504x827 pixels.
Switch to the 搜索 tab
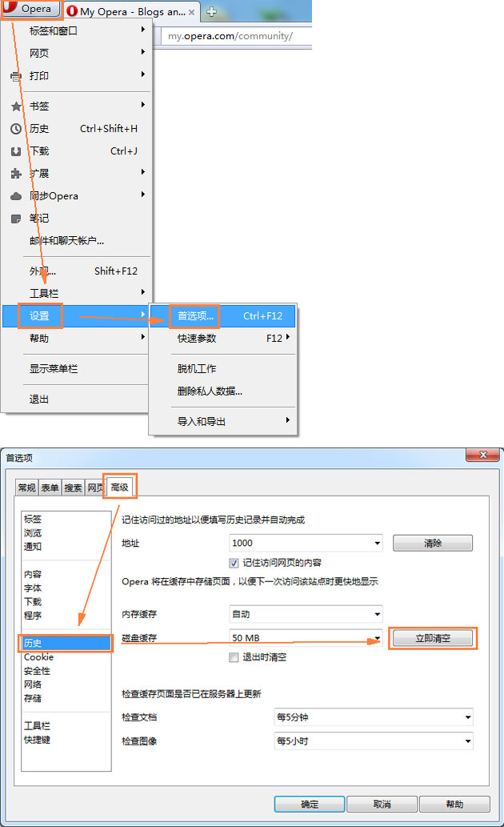point(74,488)
